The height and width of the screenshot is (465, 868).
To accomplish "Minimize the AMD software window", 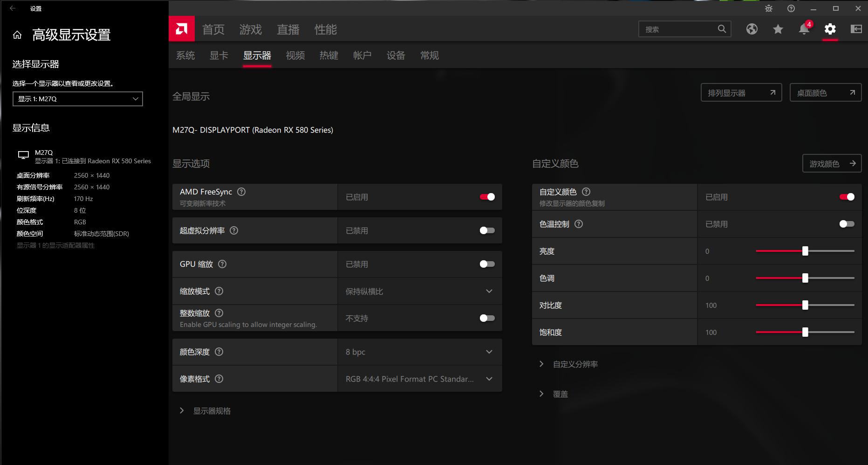I will 813,8.
